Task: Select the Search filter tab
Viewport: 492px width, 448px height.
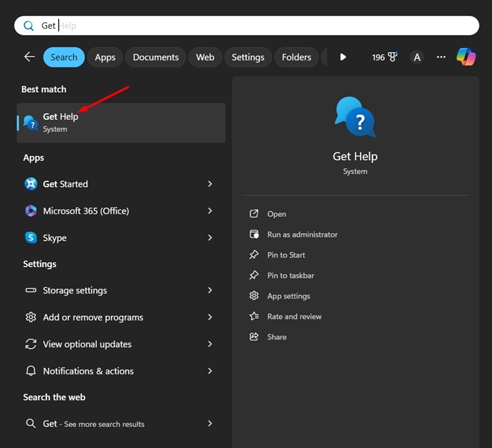Action: (x=64, y=57)
